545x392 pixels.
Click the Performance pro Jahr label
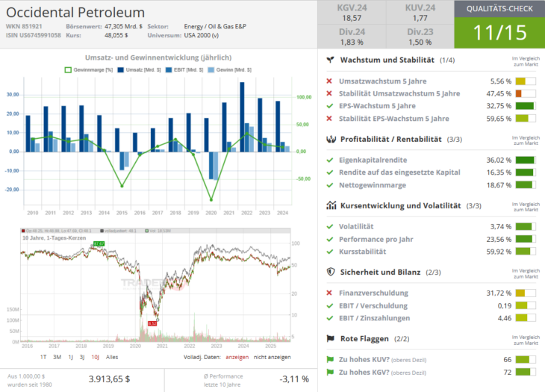pos(376,239)
